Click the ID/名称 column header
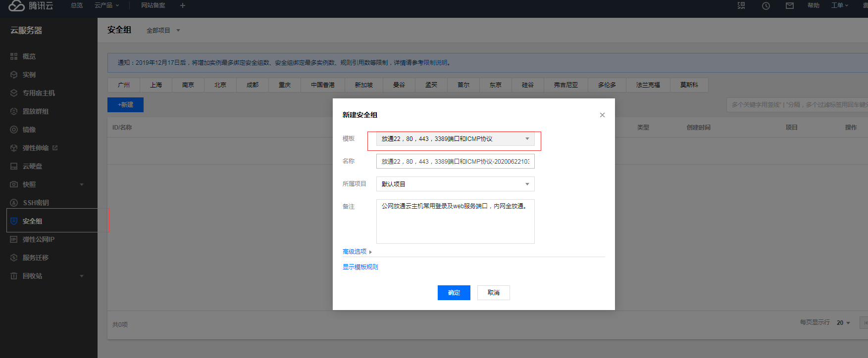Viewport: 868px width, 358px height. [x=122, y=128]
